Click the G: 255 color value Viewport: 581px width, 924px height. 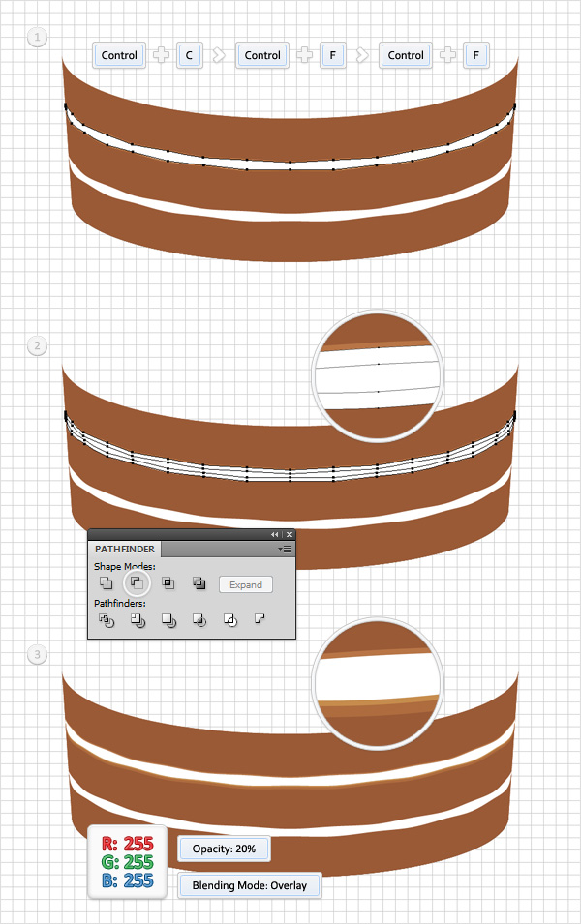[x=128, y=862]
